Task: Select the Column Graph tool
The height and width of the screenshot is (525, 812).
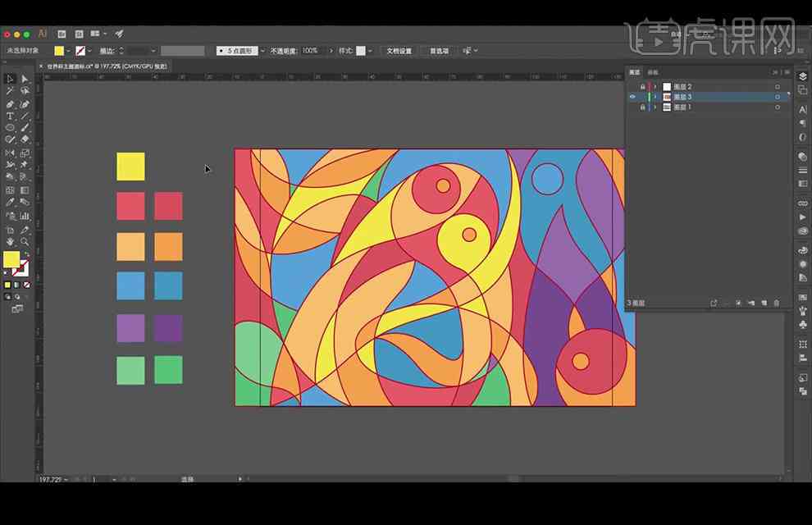Action: (25, 216)
